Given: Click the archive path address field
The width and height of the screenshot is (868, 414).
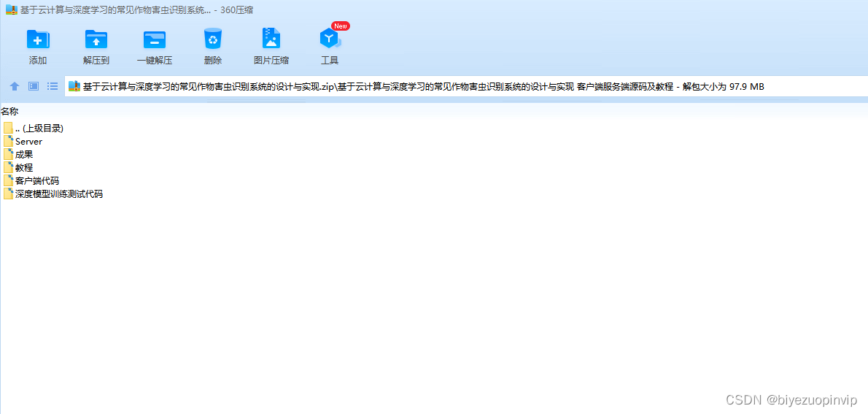Looking at the screenshot, I should tap(466, 86).
